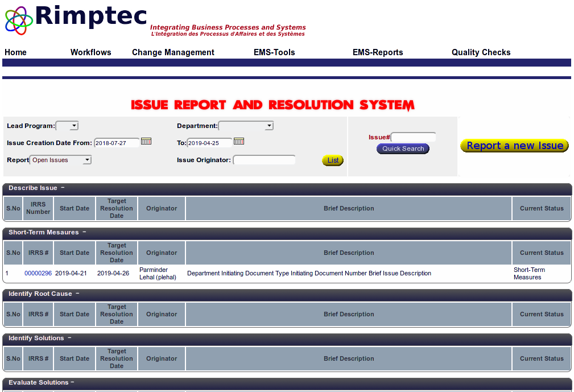This screenshot has width=574, height=392.
Task: Collapse the Short-Term Mesaures section
Action: tap(84, 232)
